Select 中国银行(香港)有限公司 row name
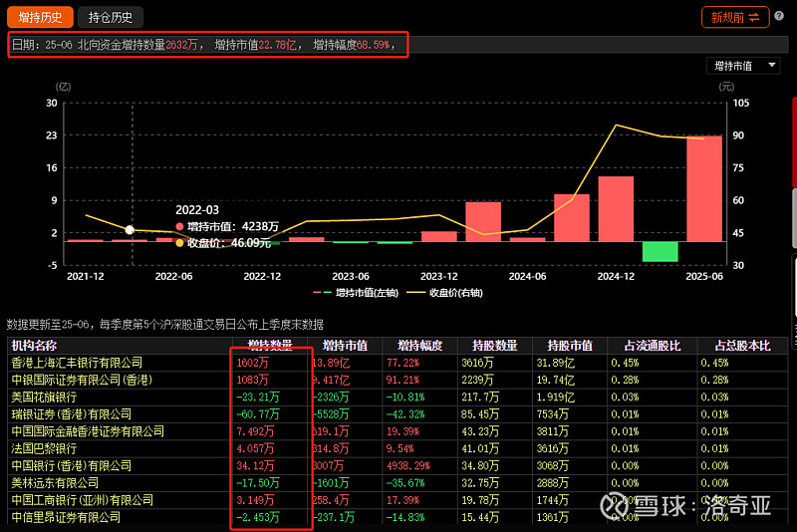 (72, 466)
